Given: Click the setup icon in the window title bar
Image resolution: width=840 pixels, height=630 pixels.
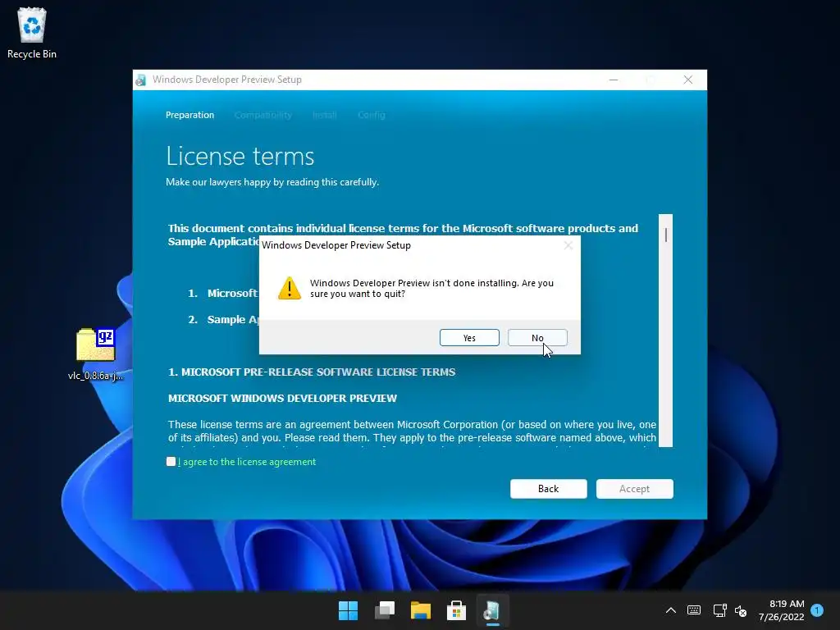Looking at the screenshot, I should (141, 80).
